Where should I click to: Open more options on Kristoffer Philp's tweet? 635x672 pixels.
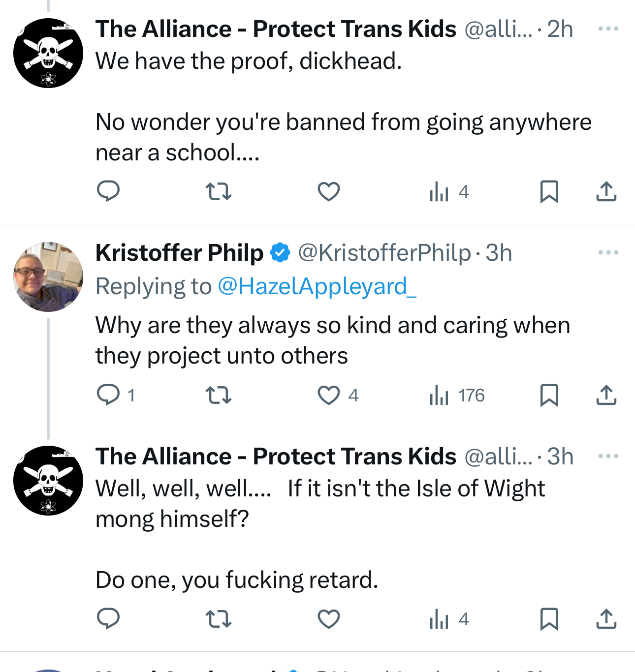[x=608, y=253]
